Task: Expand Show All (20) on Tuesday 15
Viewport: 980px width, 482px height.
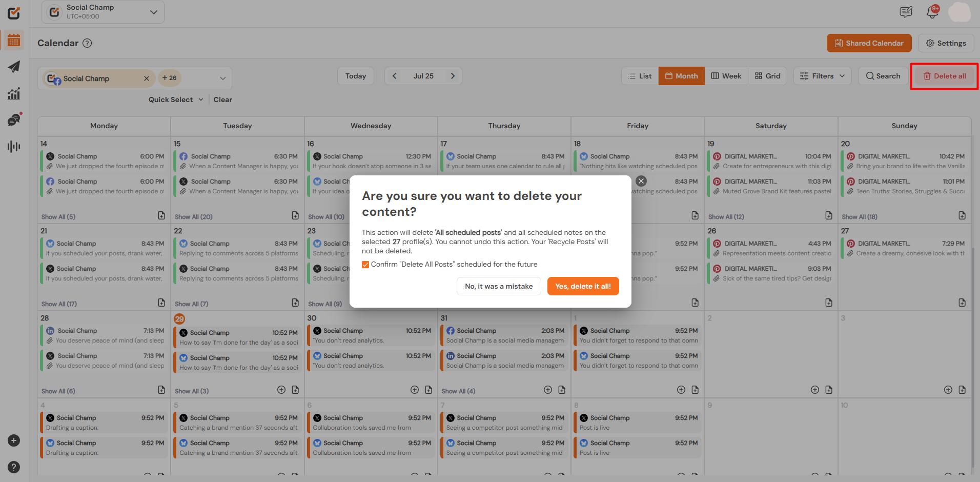Action: (x=194, y=217)
